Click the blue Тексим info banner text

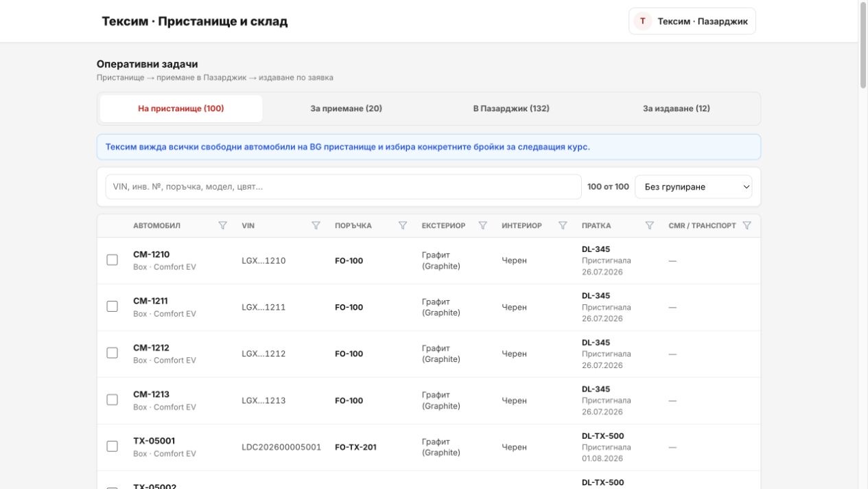[348, 147]
